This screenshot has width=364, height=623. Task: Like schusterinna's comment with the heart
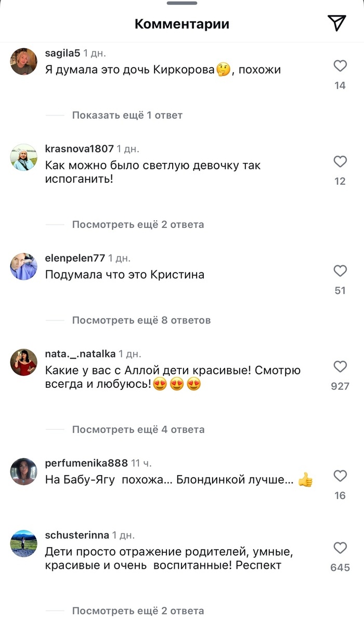(x=340, y=548)
